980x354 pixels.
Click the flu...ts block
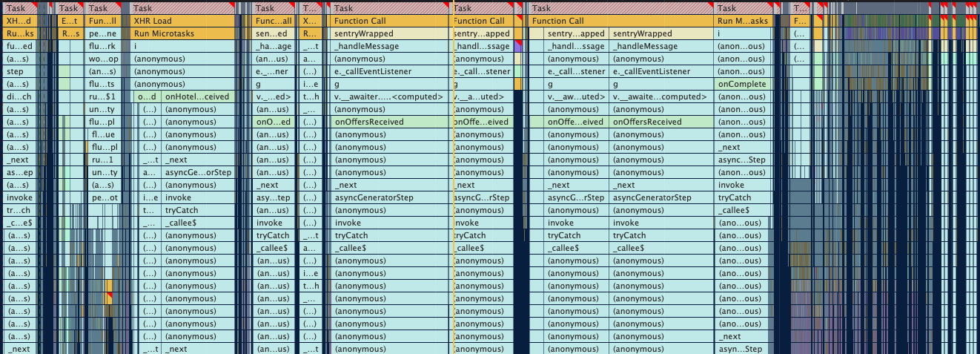[x=103, y=84]
